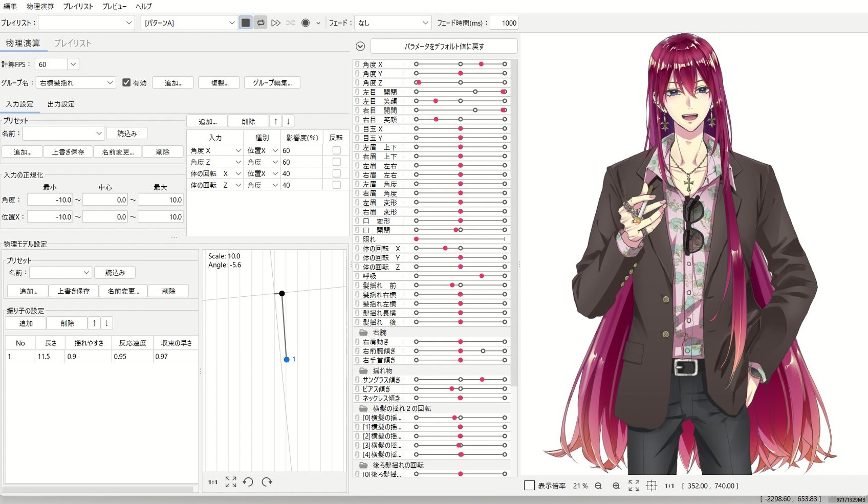Click the rotate clockwise icon
Viewport: 868px width, 504px height.
(x=267, y=482)
